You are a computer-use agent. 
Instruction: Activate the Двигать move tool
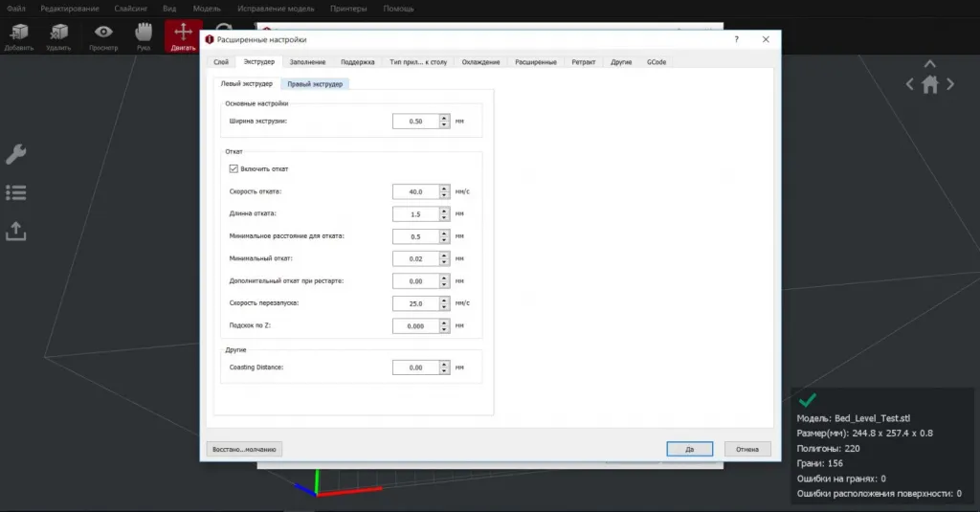(183, 34)
